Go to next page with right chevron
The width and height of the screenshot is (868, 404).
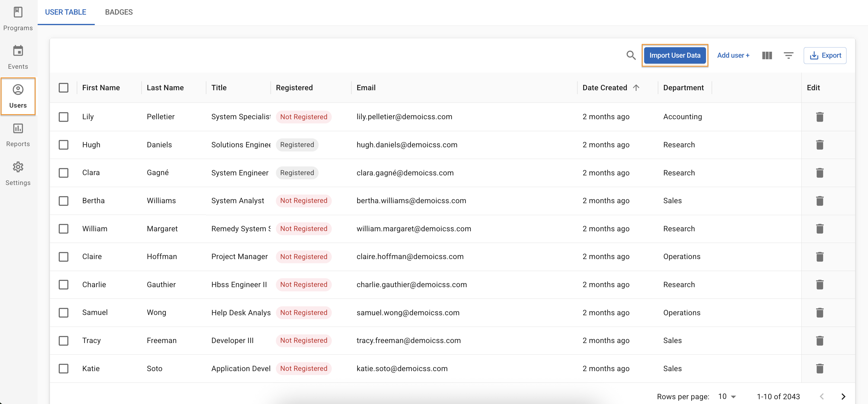[843, 397]
